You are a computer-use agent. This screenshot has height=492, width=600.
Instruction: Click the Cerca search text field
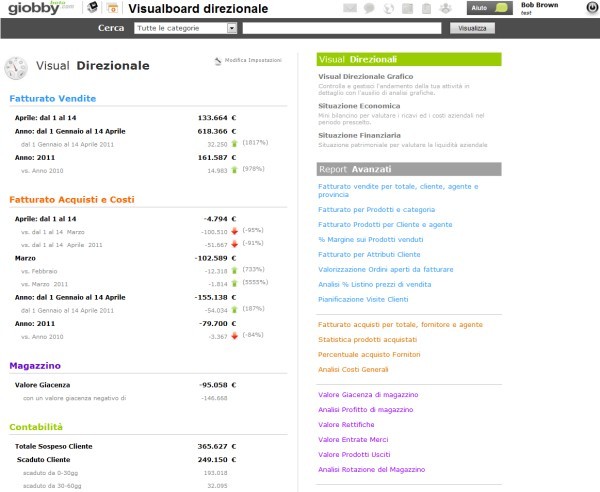pyautogui.click(x=342, y=28)
